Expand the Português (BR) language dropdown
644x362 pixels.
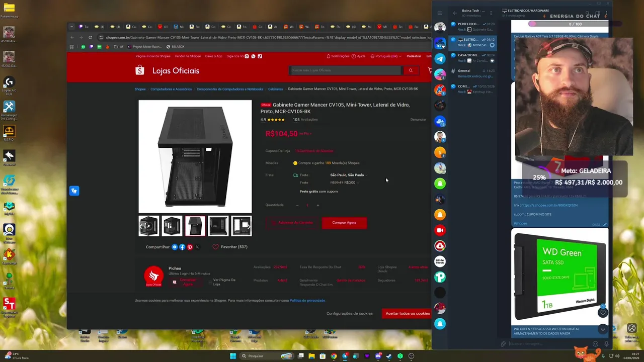[x=386, y=56]
